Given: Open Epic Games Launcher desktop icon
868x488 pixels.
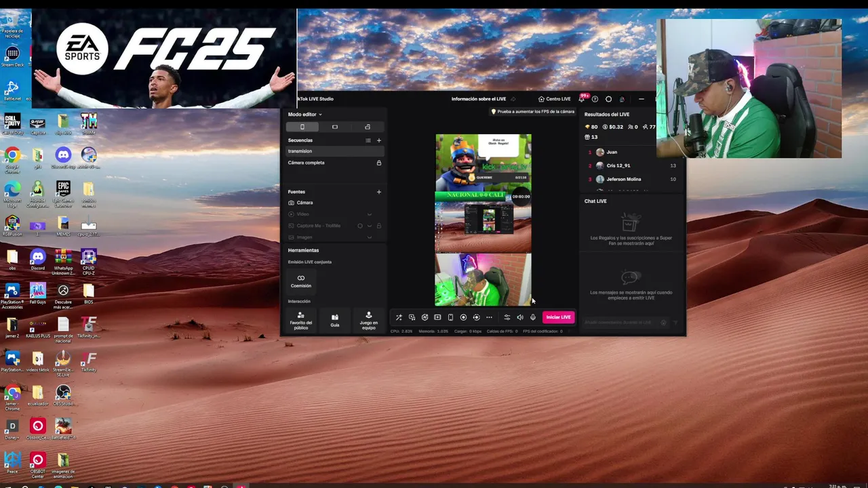Looking at the screenshot, I should pyautogui.click(x=63, y=194).
